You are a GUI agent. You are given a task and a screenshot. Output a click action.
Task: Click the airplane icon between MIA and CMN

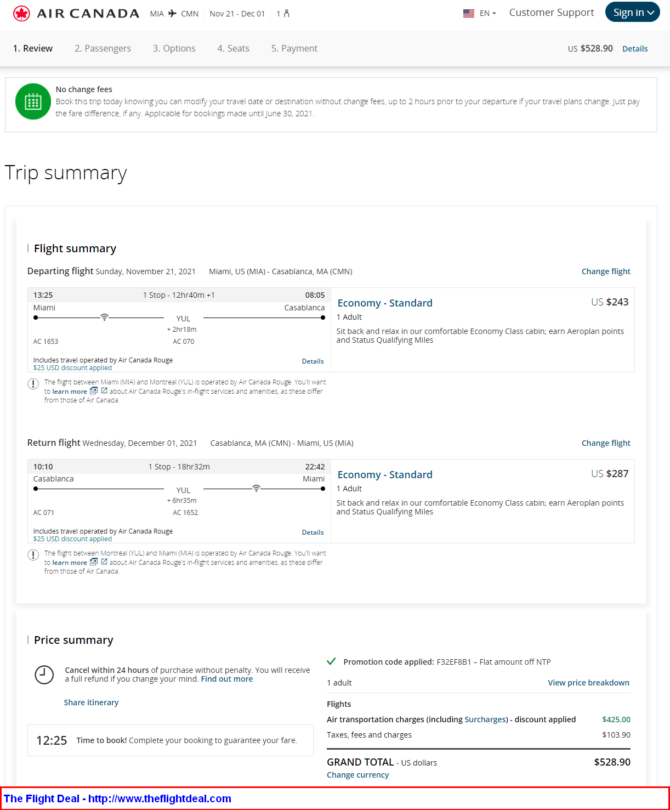(173, 13)
